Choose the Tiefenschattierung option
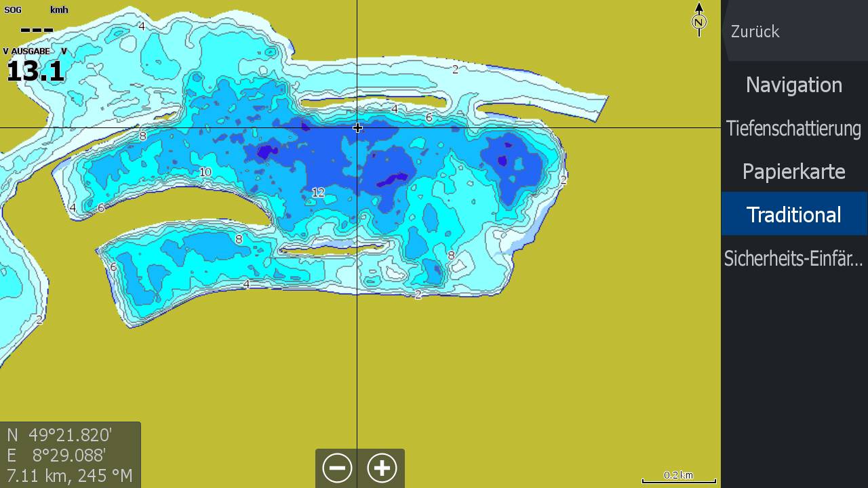 pyautogui.click(x=793, y=128)
